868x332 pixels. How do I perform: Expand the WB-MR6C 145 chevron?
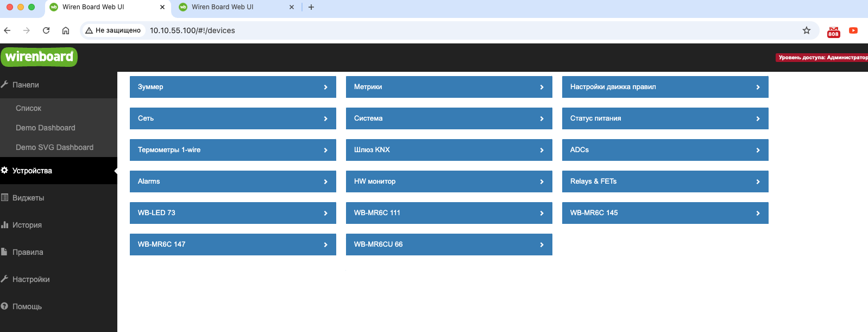pos(758,213)
